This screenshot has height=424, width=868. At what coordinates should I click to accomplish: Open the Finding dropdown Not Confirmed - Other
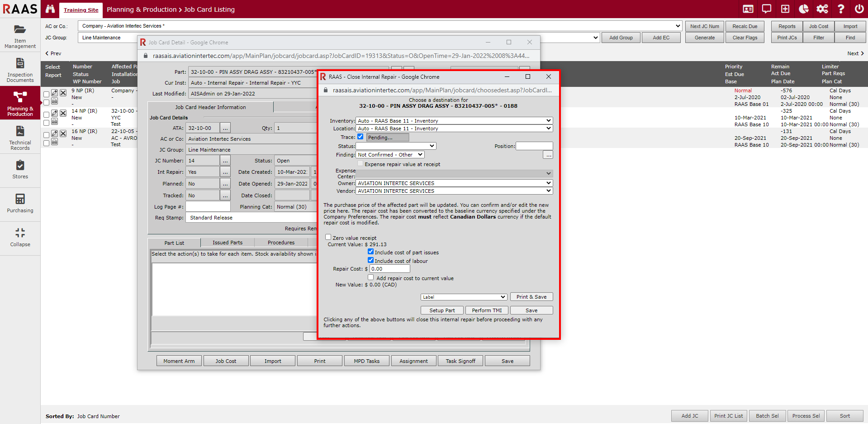coord(390,155)
